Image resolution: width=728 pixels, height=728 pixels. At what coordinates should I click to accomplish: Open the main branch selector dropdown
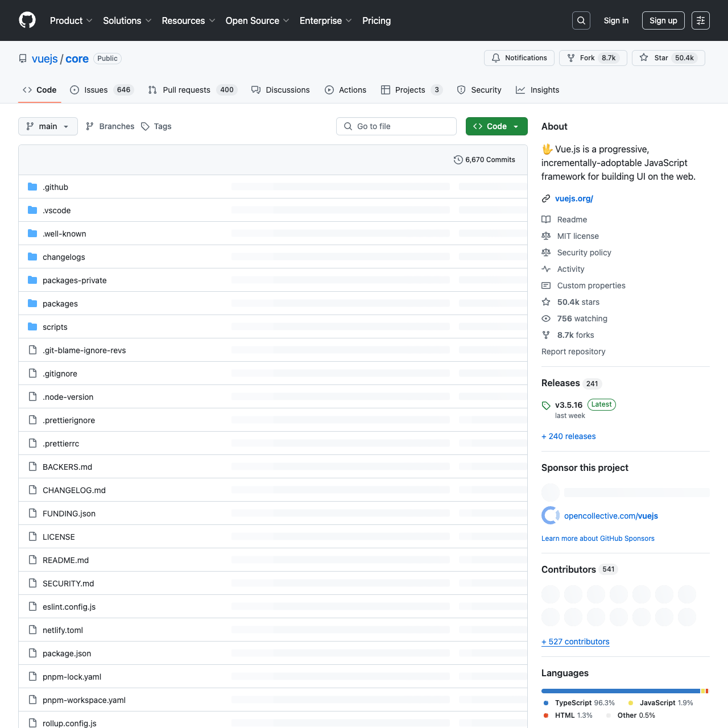coord(48,126)
